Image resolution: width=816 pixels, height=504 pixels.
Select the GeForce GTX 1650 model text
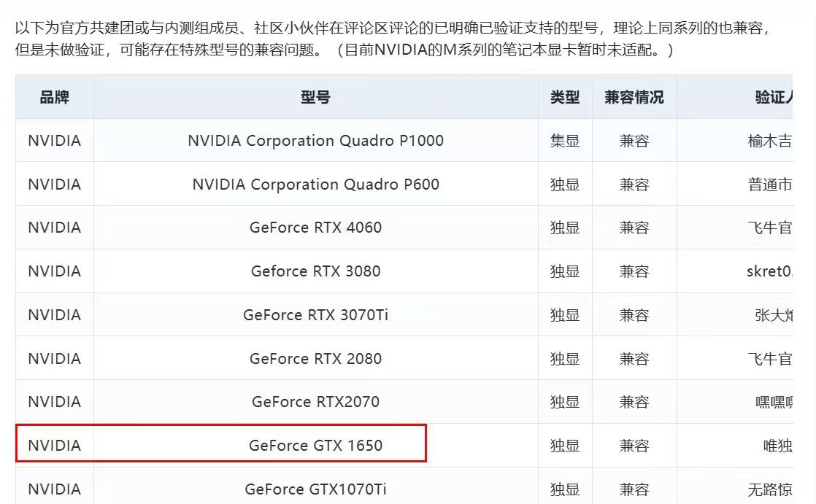315,445
